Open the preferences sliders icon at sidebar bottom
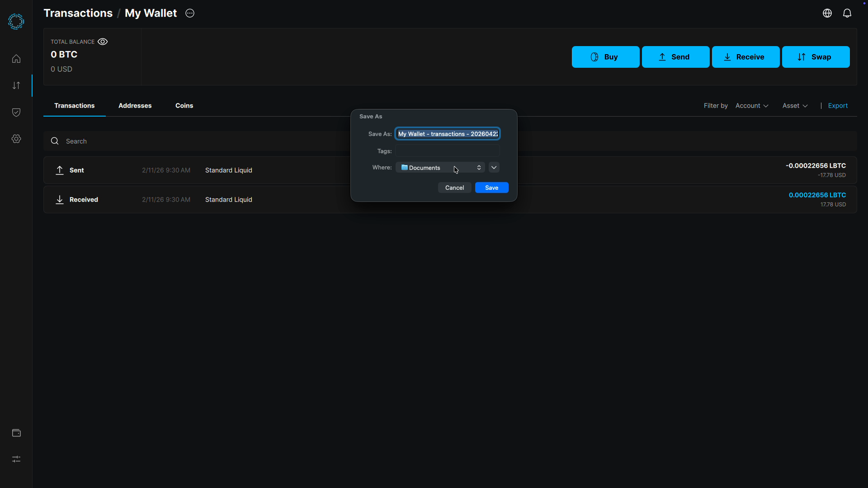The image size is (868, 488). (x=16, y=459)
